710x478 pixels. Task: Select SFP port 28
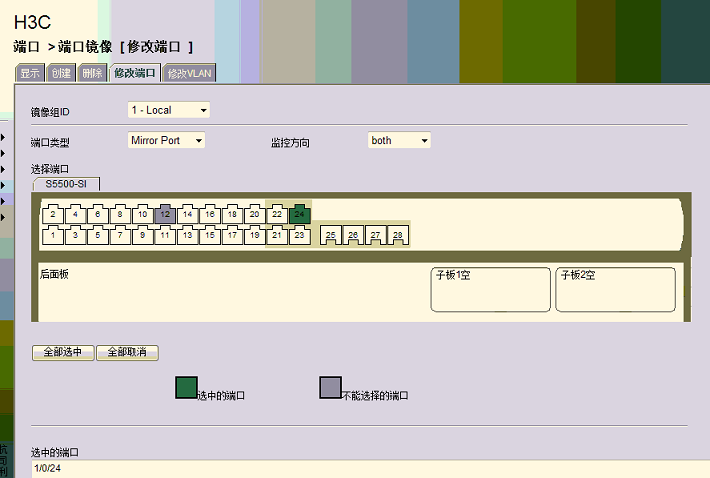398,236
